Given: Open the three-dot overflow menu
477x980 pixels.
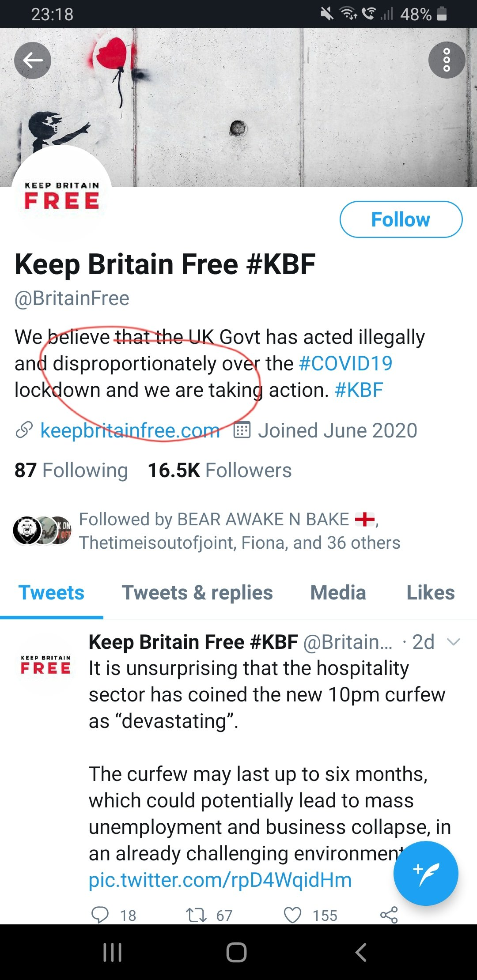Looking at the screenshot, I should coord(447,60).
